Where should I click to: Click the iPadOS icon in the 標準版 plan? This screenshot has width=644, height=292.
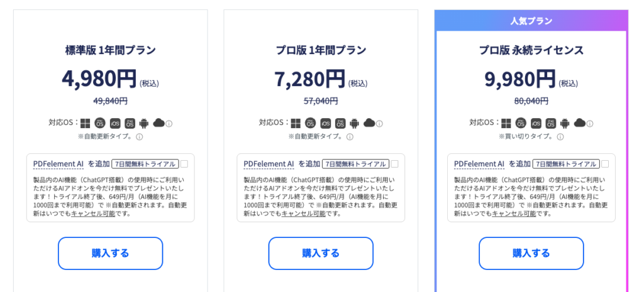click(130, 122)
